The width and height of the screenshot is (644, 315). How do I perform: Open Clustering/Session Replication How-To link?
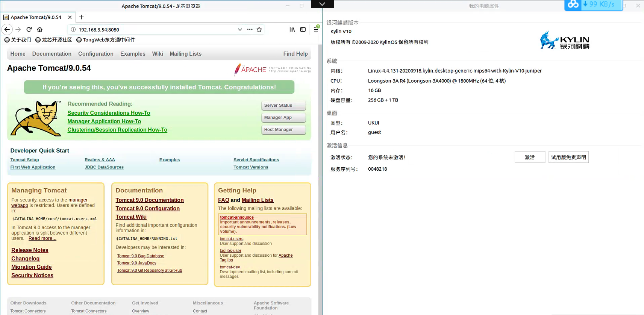pyautogui.click(x=117, y=130)
